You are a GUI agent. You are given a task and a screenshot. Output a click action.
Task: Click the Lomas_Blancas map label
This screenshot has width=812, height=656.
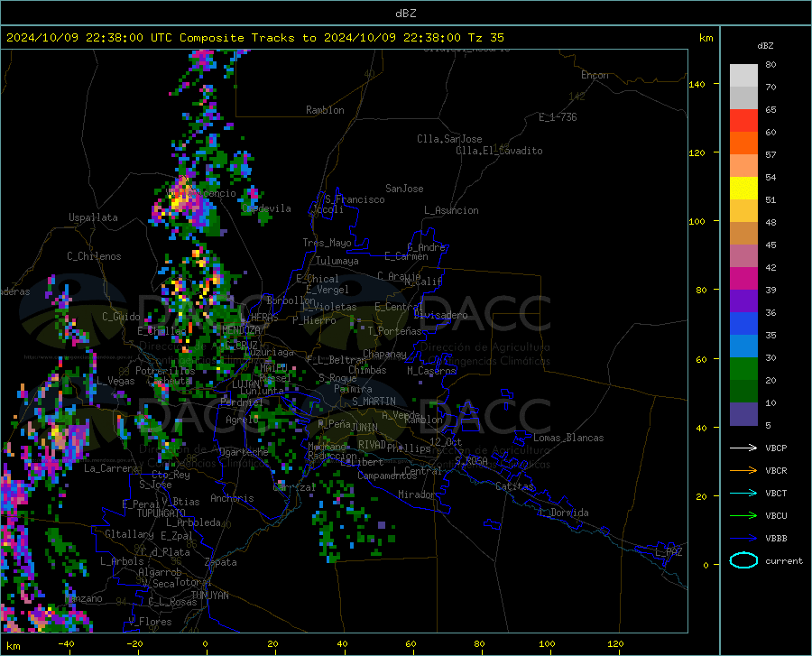[568, 438]
